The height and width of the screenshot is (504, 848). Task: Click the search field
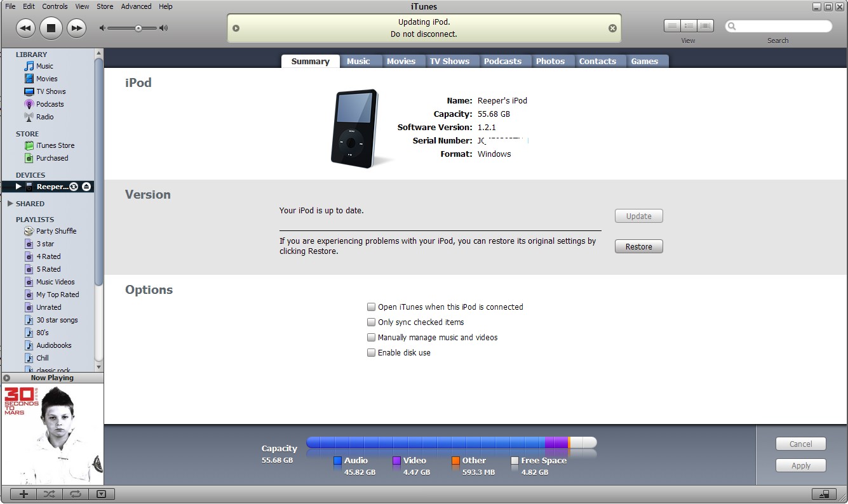(x=779, y=26)
